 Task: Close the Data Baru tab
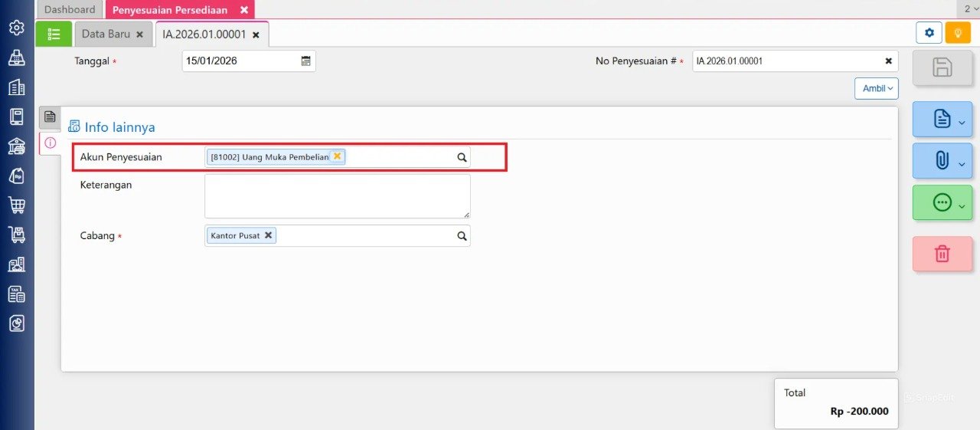tap(139, 34)
